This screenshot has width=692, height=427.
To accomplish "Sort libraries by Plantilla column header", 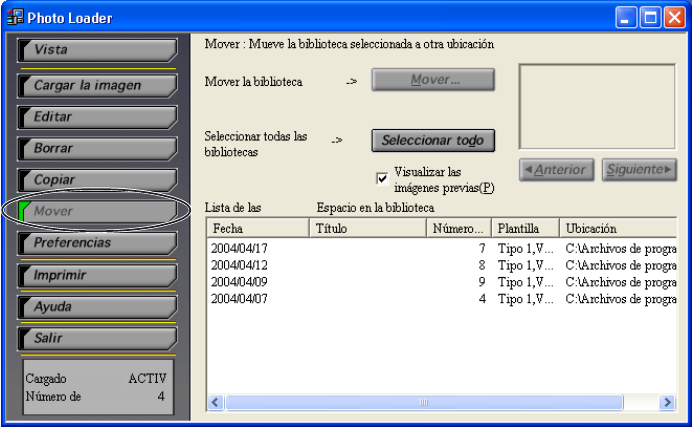I will point(524,229).
